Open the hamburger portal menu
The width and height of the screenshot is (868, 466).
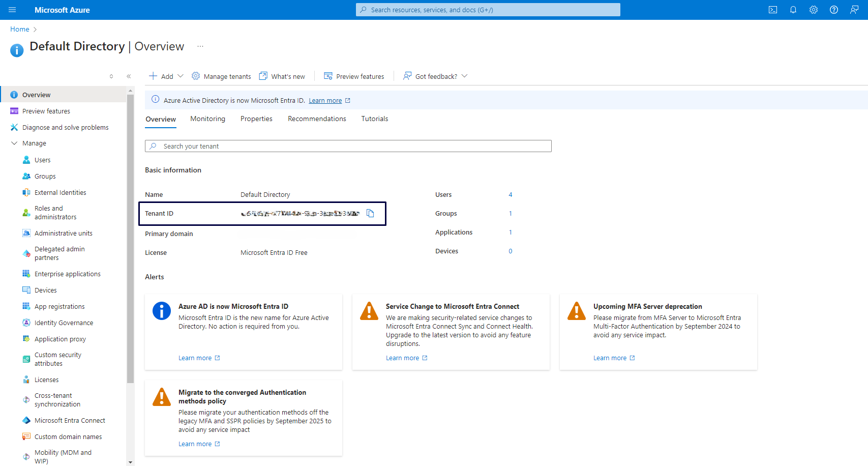(x=12, y=10)
